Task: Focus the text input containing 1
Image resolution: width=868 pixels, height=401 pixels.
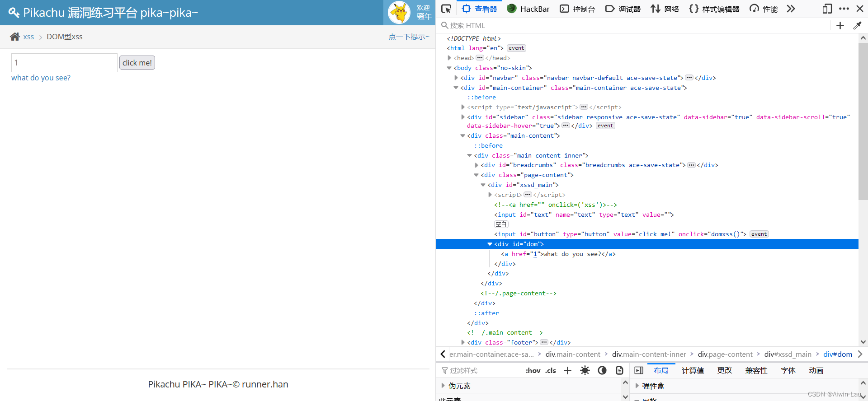Action: tap(64, 63)
